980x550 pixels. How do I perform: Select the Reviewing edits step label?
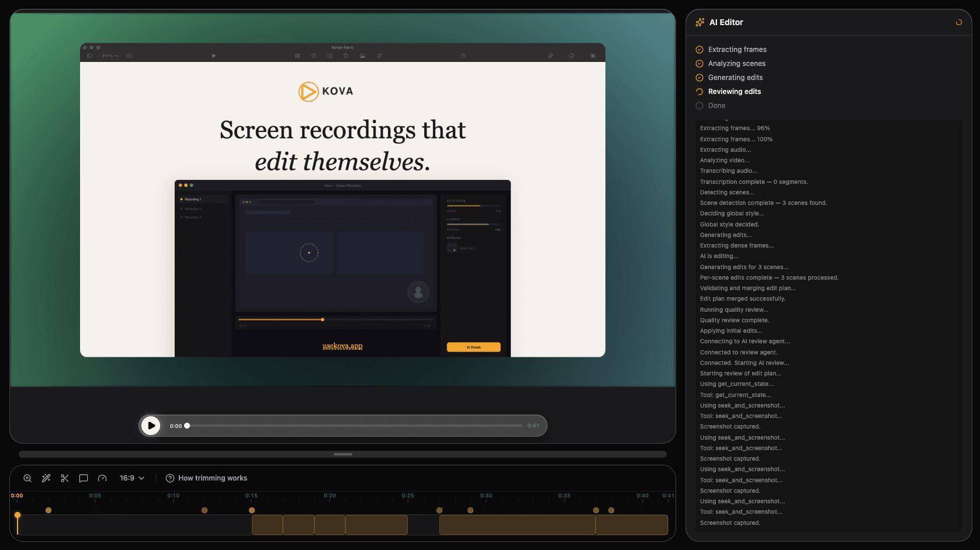coord(735,91)
